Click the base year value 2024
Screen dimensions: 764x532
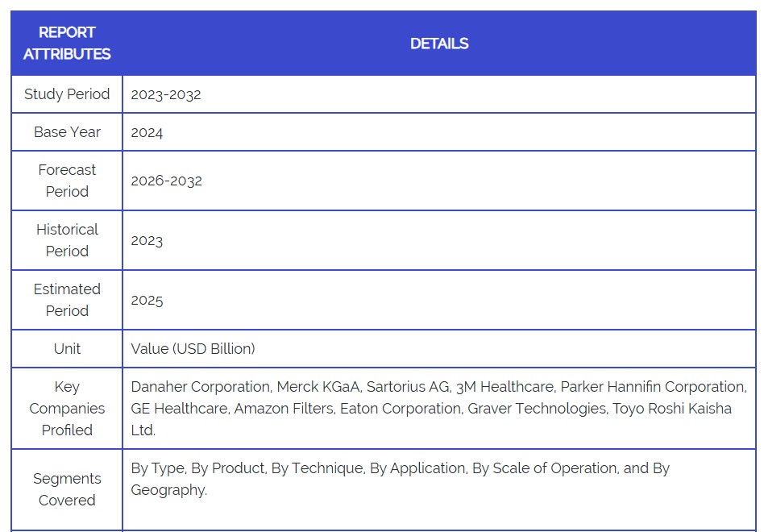coord(147,132)
